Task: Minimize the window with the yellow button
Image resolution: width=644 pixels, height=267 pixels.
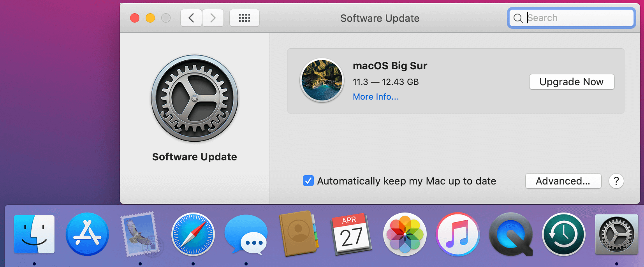Action: pos(150,18)
